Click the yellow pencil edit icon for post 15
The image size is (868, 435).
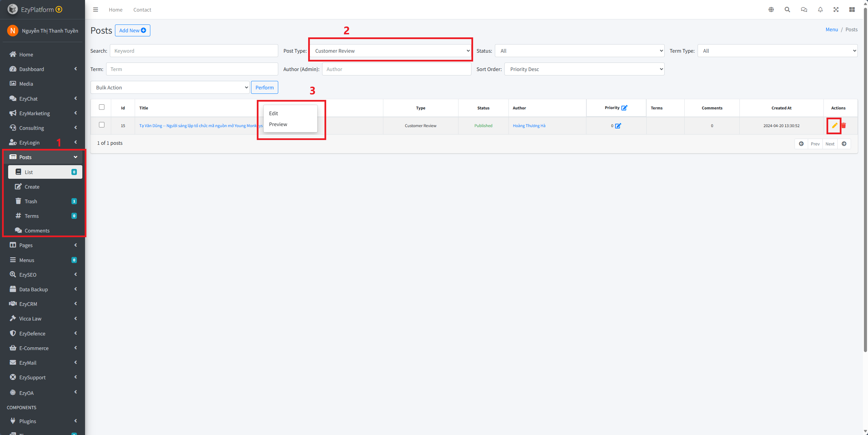(835, 125)
